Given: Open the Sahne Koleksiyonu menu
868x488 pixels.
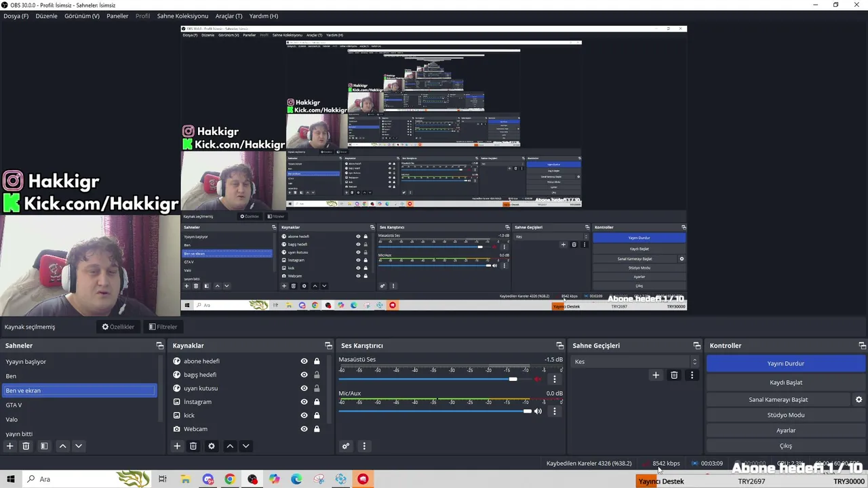Looking at the screenshot, I should point(182,16).
